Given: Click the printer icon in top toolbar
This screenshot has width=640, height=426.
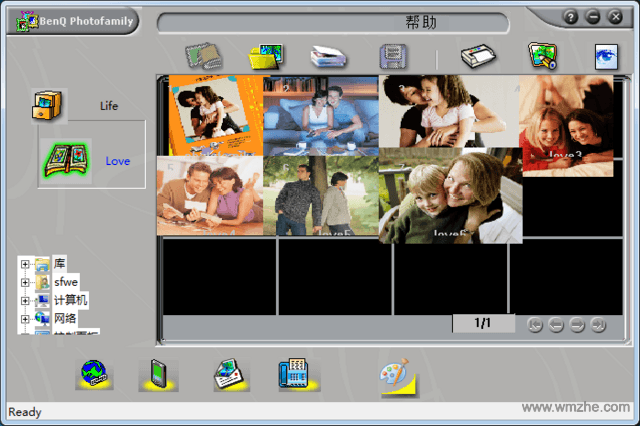Looking at the screenshot, I should 478,56.
